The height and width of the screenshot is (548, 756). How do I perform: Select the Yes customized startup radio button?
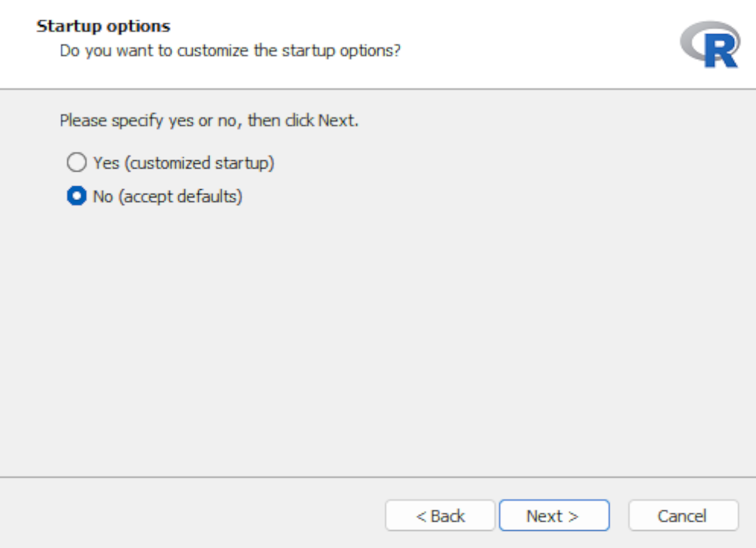77,163
